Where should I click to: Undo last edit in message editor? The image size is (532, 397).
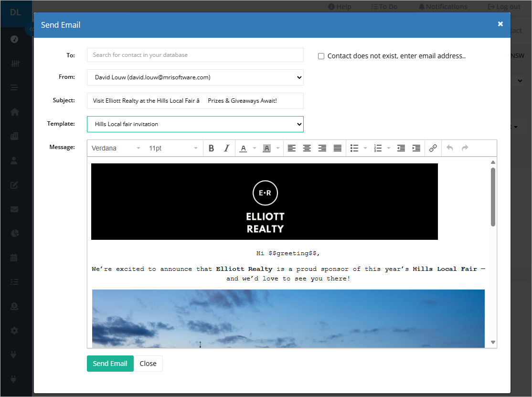coord(449,148)
